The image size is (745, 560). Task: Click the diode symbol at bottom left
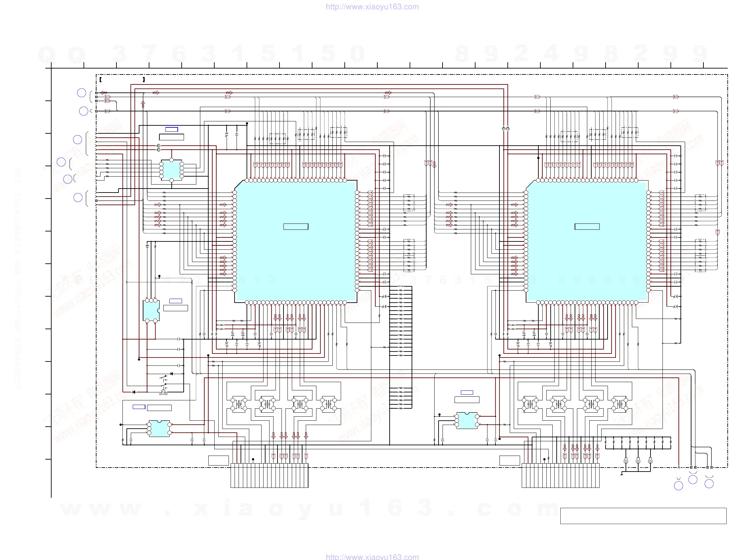(134, 392)
